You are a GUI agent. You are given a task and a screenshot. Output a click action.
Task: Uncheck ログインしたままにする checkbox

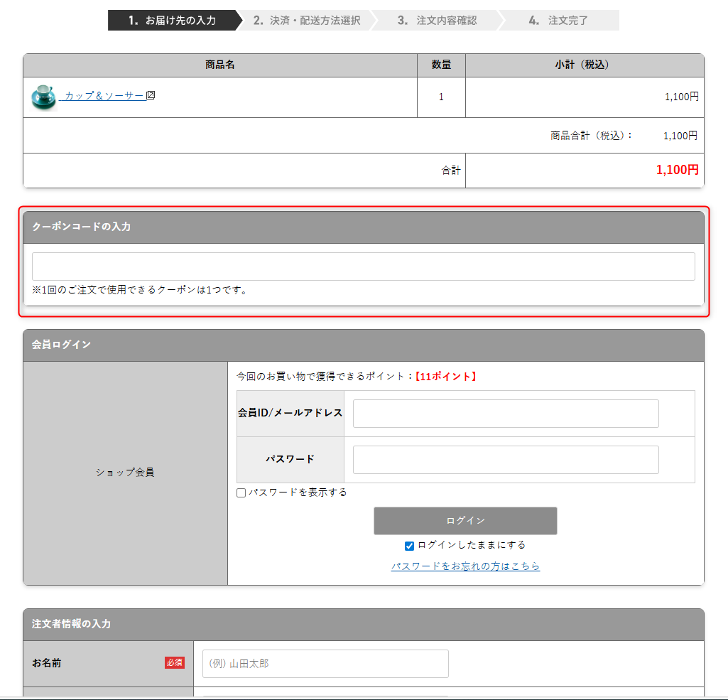pyautogui.click(x=409, y=546)
